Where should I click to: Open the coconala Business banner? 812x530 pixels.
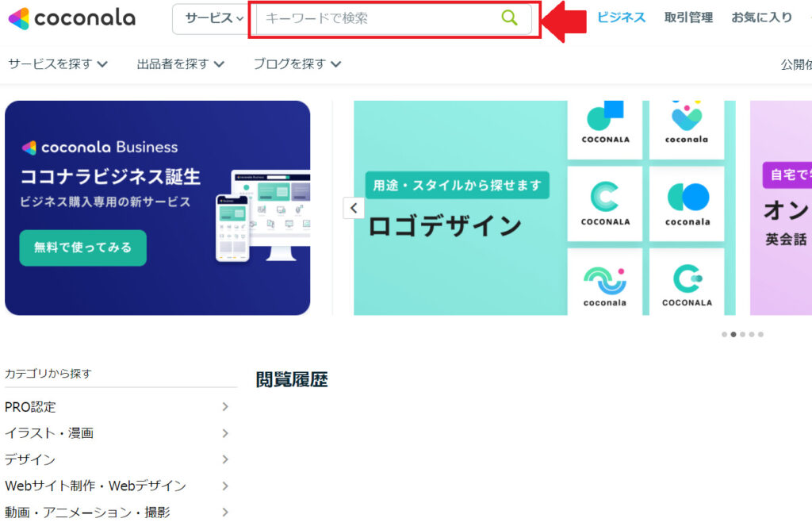[x=158, y=208]
